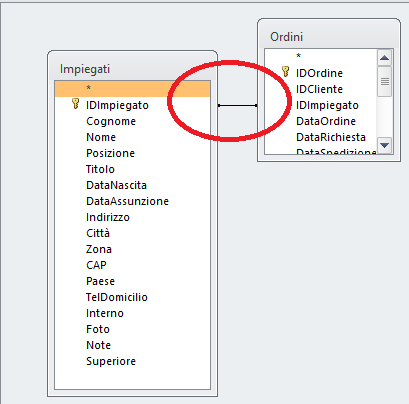Select the asterisk row in Impiegati table
The image size is (409, 404).
point(132,88)
